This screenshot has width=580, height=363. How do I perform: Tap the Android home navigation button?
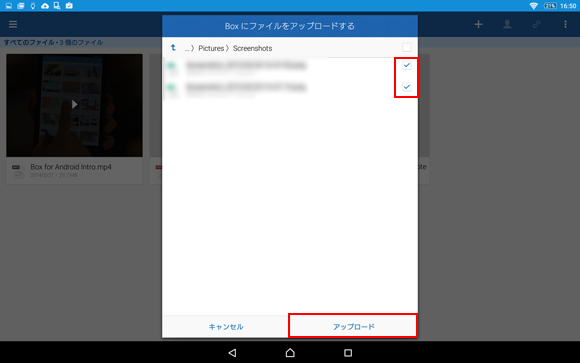[x=290, y=353]
